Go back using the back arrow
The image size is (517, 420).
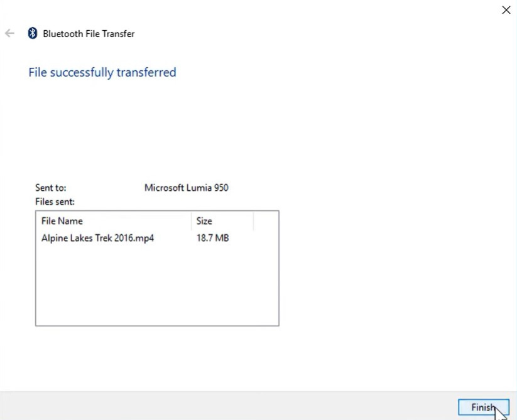[9, 33]
